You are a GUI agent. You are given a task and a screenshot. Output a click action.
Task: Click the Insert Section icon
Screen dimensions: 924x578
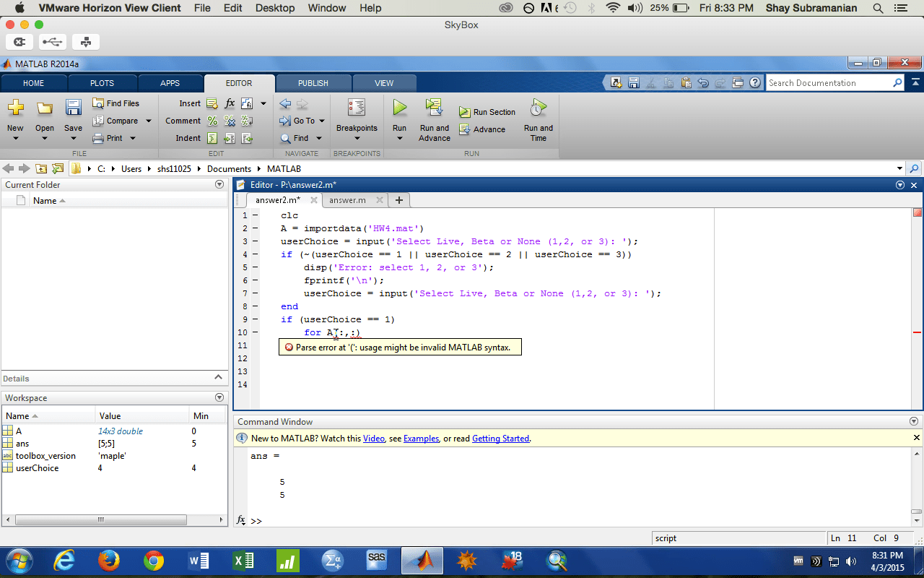pos(212,103)
